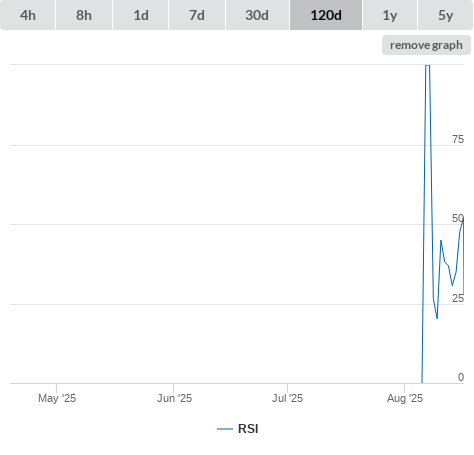Click the active 120d range tab

point(326,15)
